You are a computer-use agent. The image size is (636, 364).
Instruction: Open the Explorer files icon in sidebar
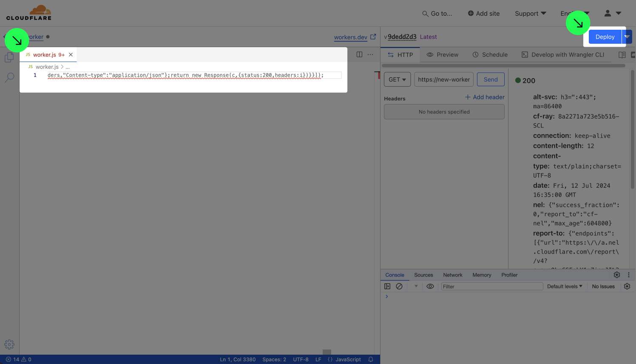pos(9,57)
